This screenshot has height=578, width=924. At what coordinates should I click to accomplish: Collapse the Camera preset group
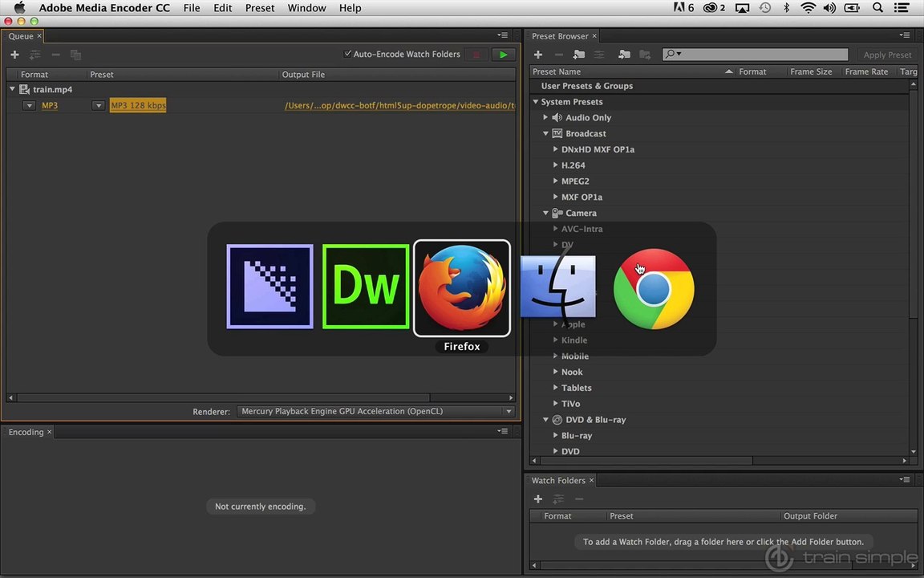(x=545, y=213)
